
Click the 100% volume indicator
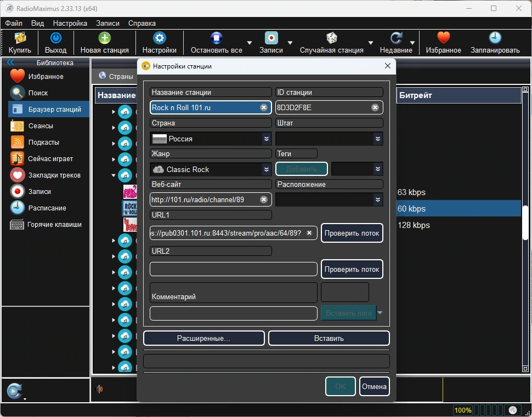coord(463,410)
